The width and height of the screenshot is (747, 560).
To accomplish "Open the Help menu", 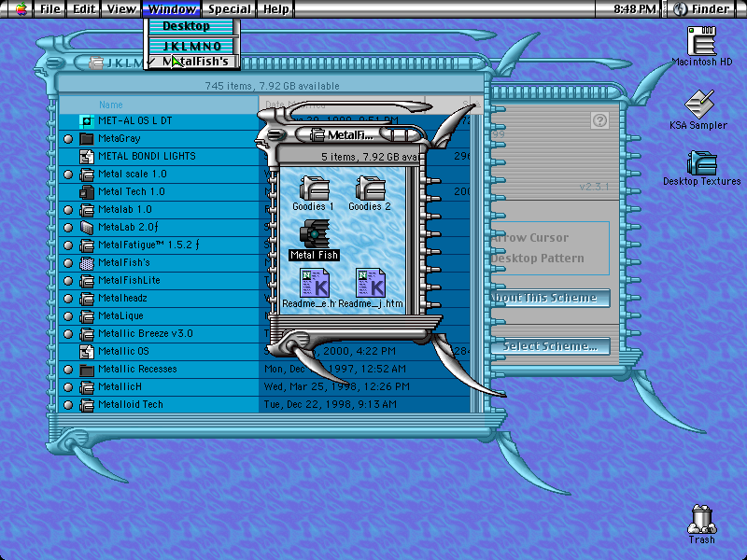I will pos(276,8).
